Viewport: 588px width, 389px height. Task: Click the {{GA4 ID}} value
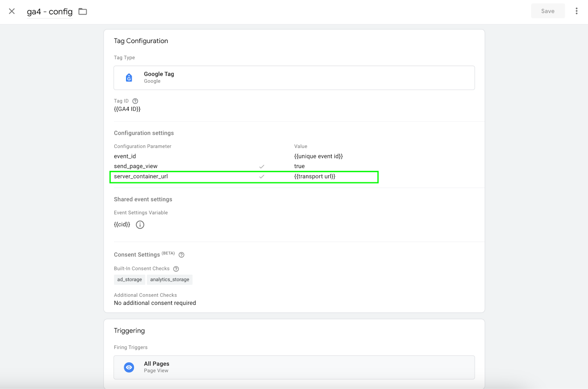click(x=127, y=109)
